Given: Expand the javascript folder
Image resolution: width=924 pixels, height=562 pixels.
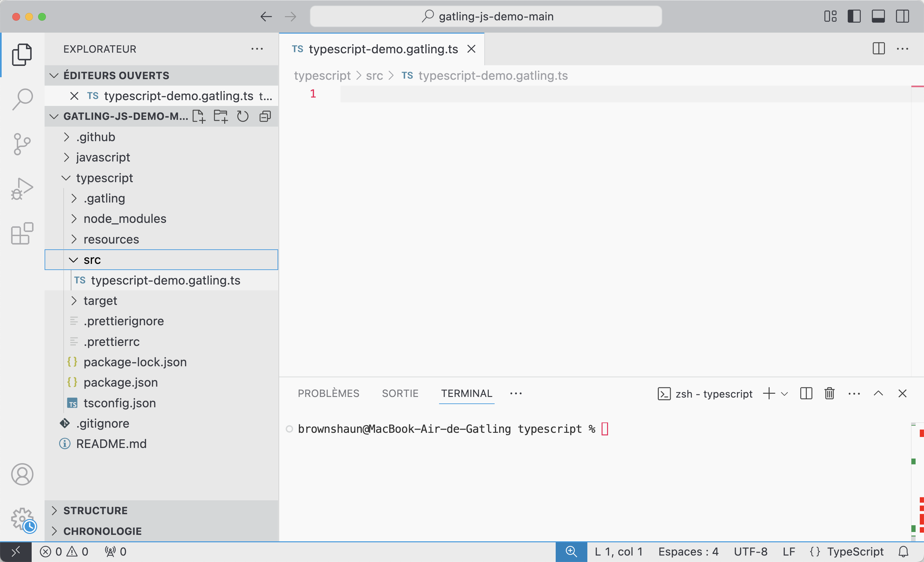Looking at the screenshot, I should click(161, 157).
